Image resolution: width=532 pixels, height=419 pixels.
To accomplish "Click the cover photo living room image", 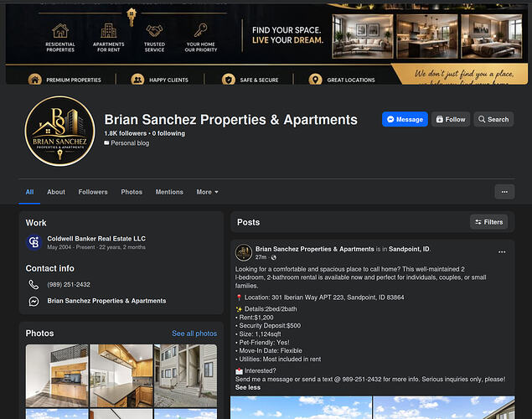I will tap(363, 36).
